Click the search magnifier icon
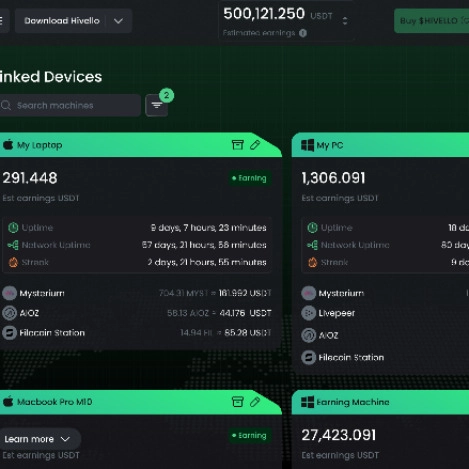The image size is (469, 469). pos(6,105)
